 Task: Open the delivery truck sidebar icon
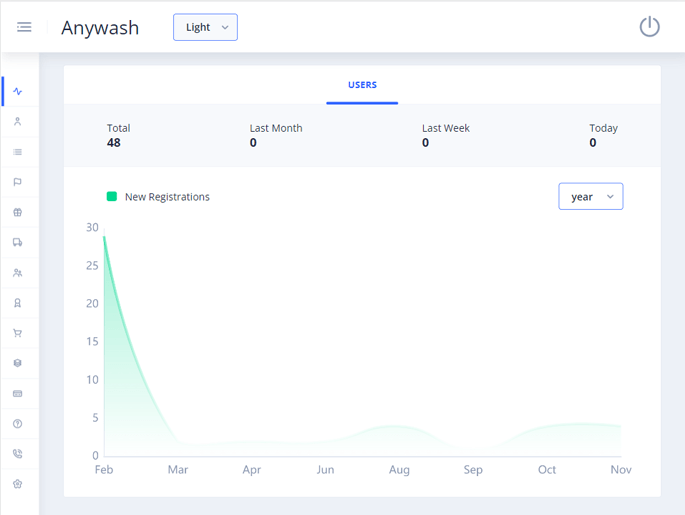click(17, 242)
